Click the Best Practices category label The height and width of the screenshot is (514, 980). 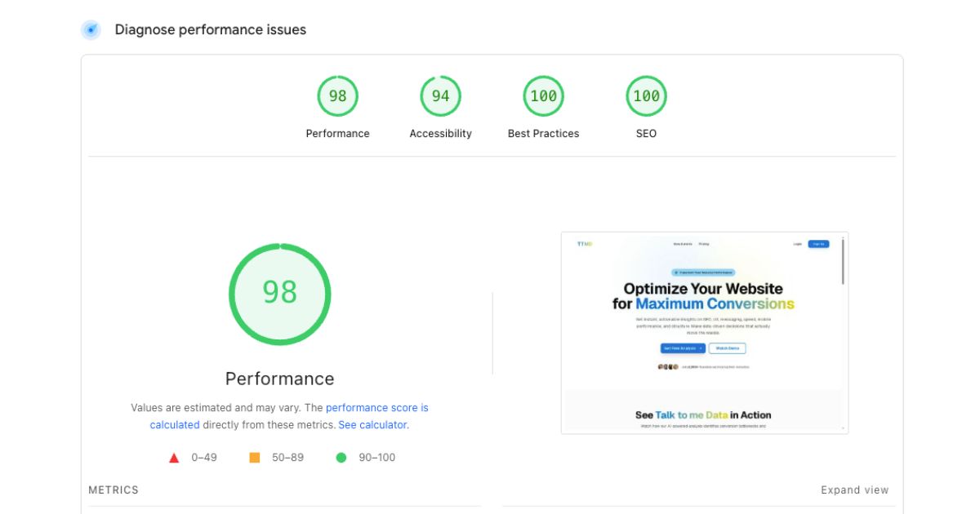(543, 134)
